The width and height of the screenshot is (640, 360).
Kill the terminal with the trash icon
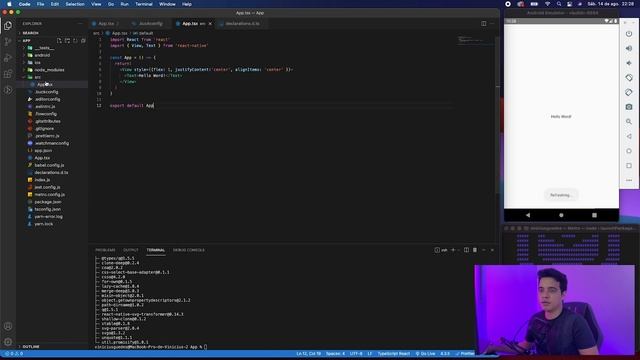(475, 250)
